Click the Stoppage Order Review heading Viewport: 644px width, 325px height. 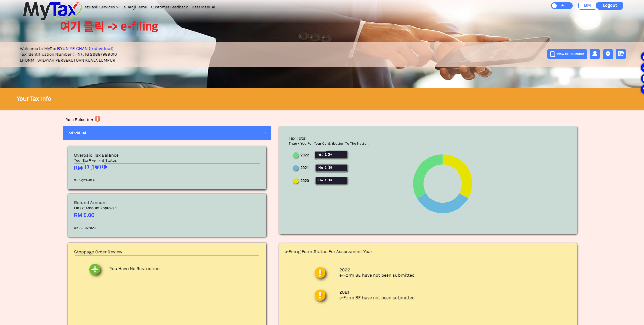(98, 252)
